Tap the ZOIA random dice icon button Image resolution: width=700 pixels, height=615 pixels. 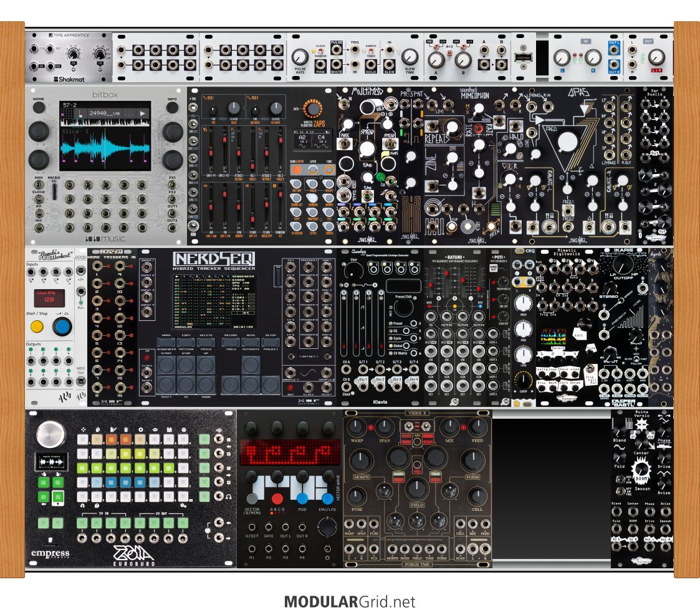[x=184, y=430]
